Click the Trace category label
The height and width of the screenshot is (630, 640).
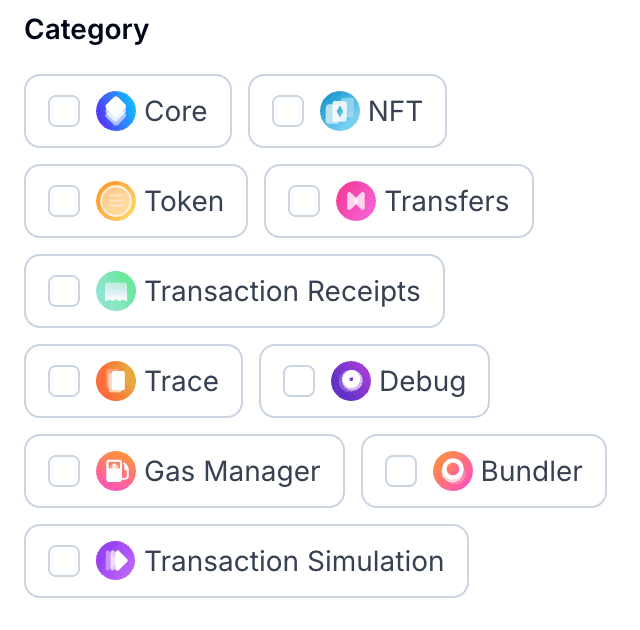coord(181,381)
